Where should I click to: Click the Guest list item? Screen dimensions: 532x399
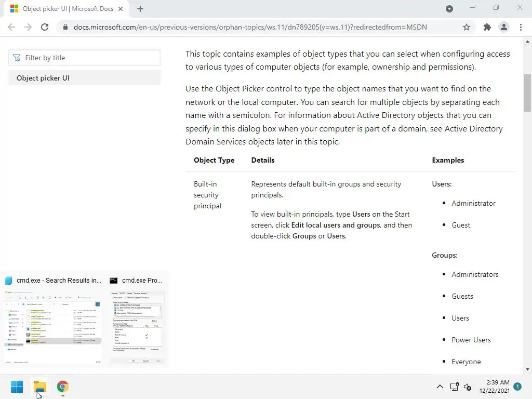click(461, 225)
